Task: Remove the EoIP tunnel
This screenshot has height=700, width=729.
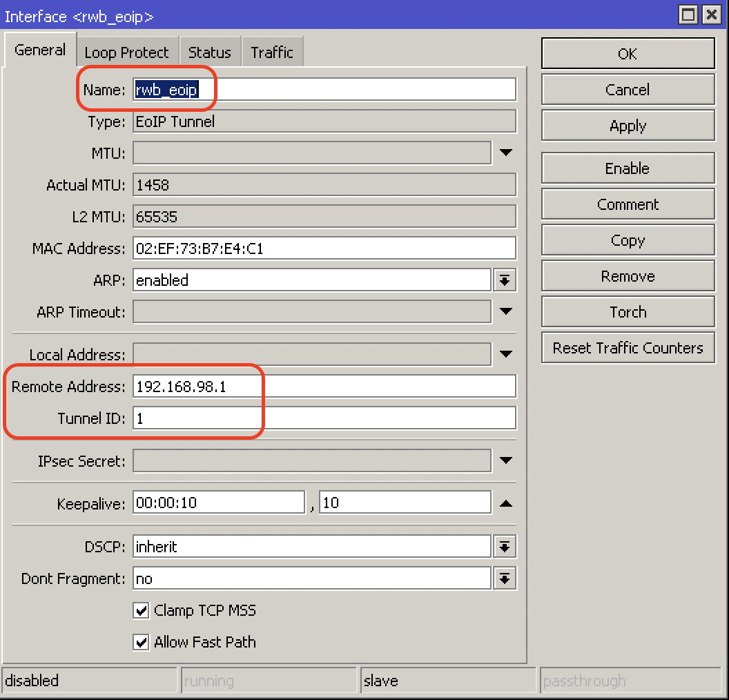Action: tap(627, 275)
